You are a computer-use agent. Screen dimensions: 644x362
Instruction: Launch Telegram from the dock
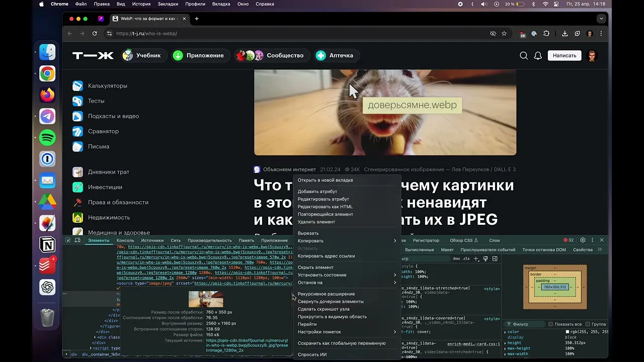click(x=47, y=116)
